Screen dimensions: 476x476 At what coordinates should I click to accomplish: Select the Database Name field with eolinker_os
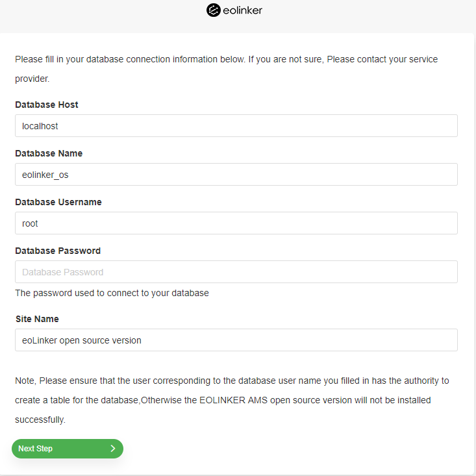pos(236,175)
